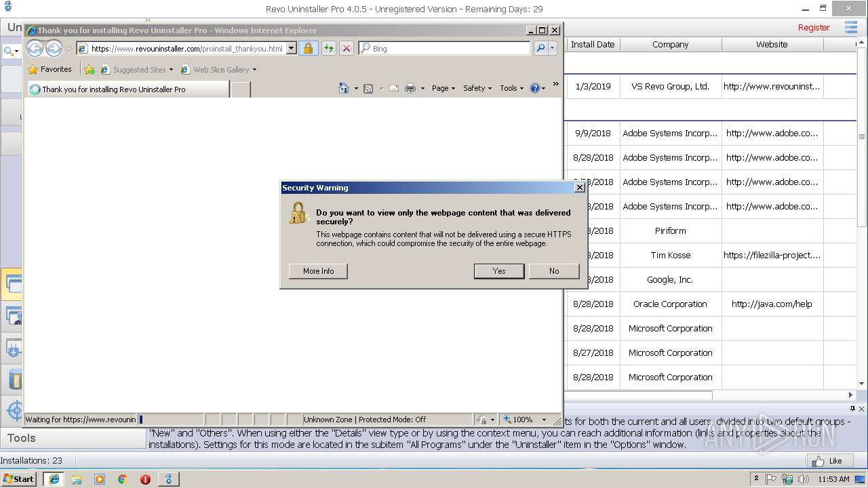Click the 9/9/2018 install date cell

pos(593,133)
